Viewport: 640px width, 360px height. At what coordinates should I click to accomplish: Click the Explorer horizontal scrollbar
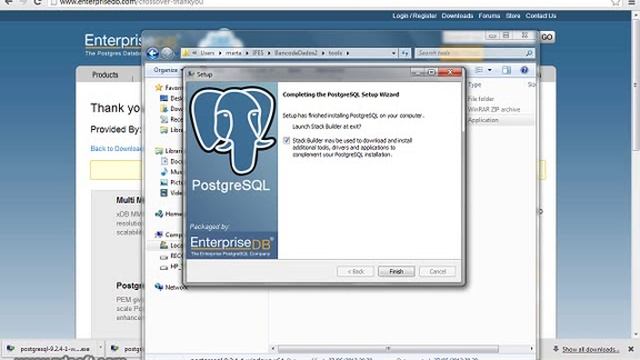click(x=388, y=349)
